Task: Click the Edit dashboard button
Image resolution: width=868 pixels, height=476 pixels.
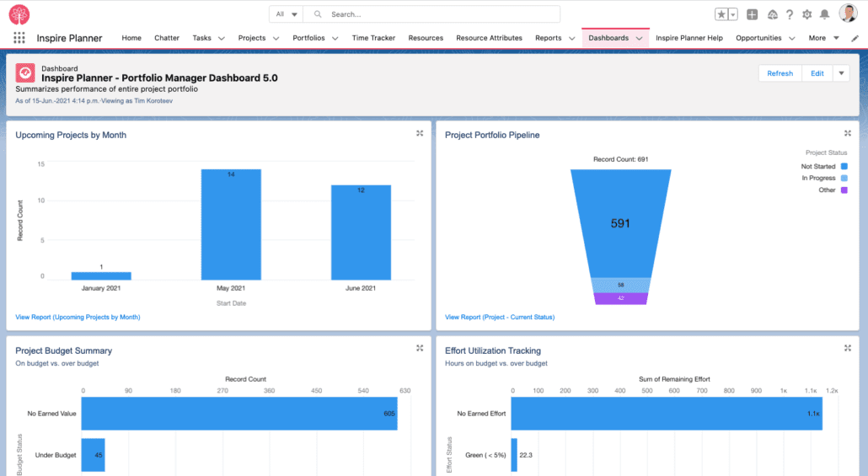Action: (x=817, y=73)
